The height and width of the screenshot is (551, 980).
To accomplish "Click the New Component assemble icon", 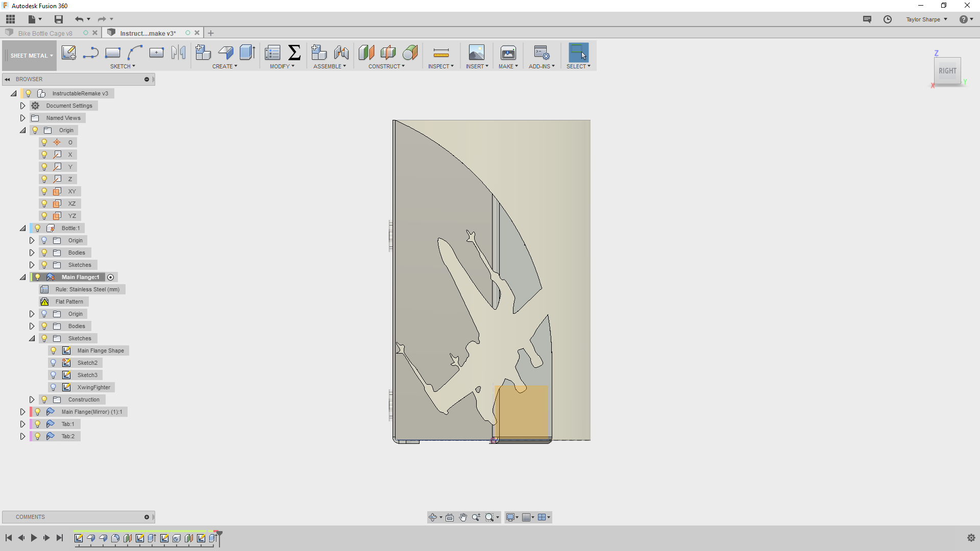I will [x=318, y=53].
